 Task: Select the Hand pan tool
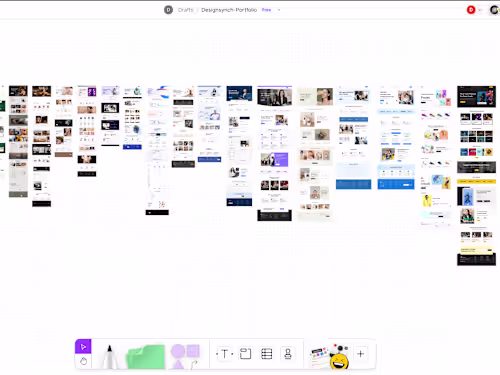[x=83, y=361]
